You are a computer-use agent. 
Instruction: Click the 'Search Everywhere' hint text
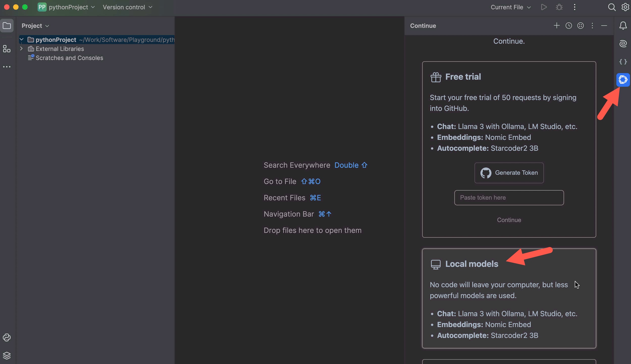[297, 165]
